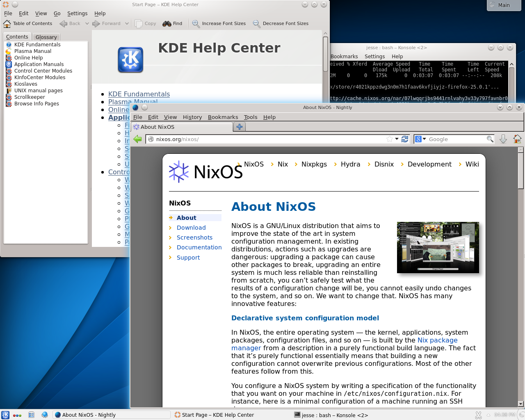The image size is (525, 420).
Task: Click the Documentation link in NixOS sidebar
Action: [x=199, y=247]
